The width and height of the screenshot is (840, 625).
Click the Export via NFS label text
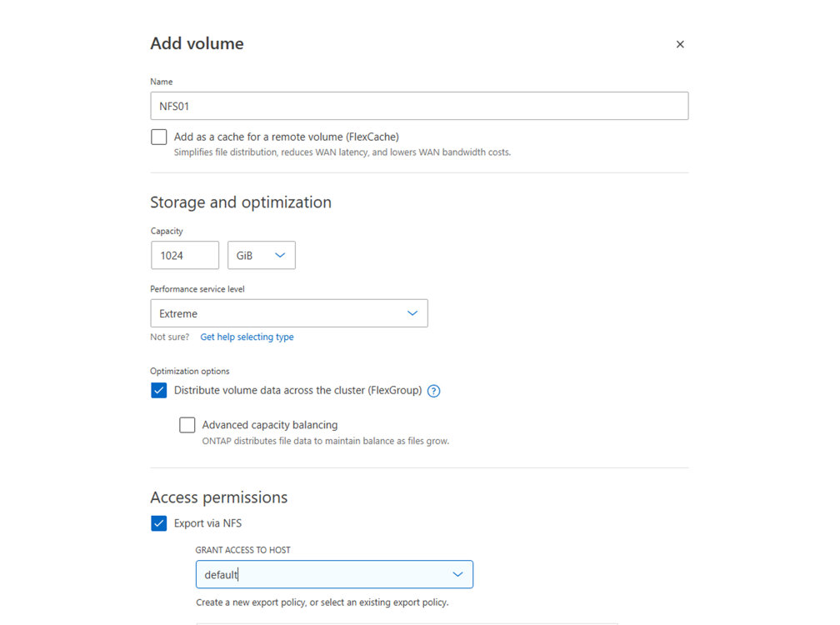coord(207,523)
